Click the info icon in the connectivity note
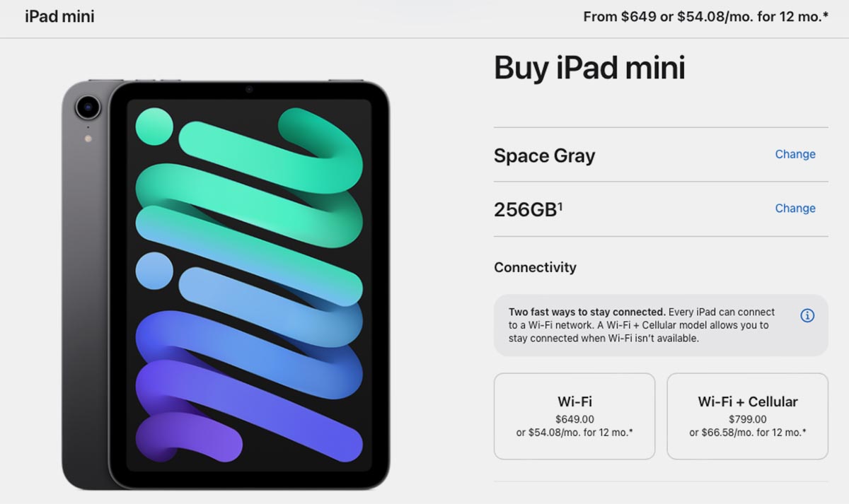849x504 pixels. click(x=807, y=316)
